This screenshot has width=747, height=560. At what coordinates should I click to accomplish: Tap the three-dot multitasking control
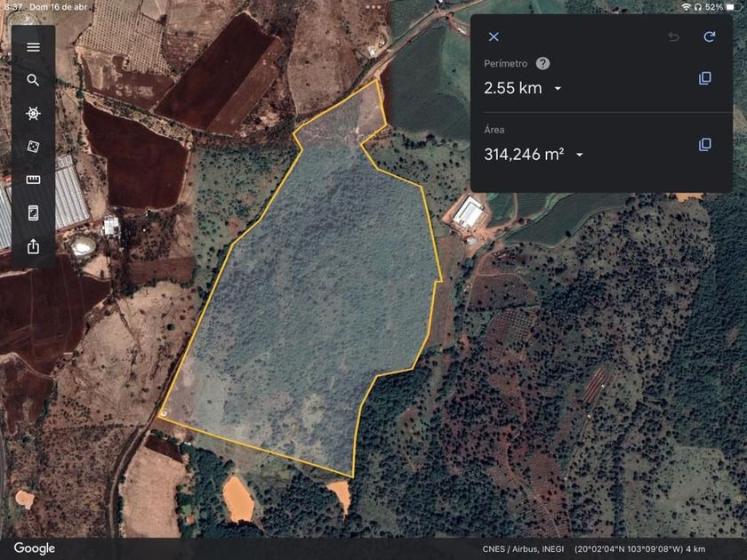tap(373, 7)
